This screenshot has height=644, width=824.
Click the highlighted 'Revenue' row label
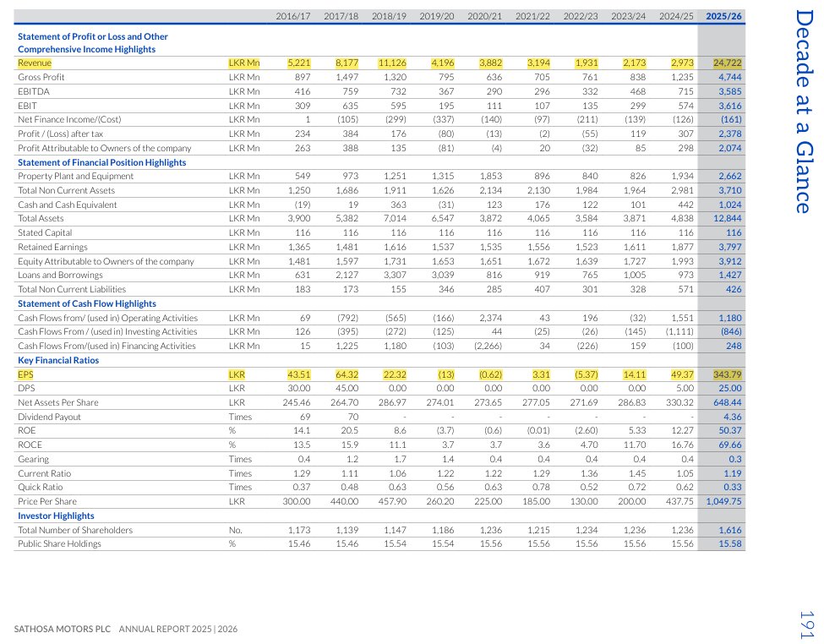tap(35, 63)
